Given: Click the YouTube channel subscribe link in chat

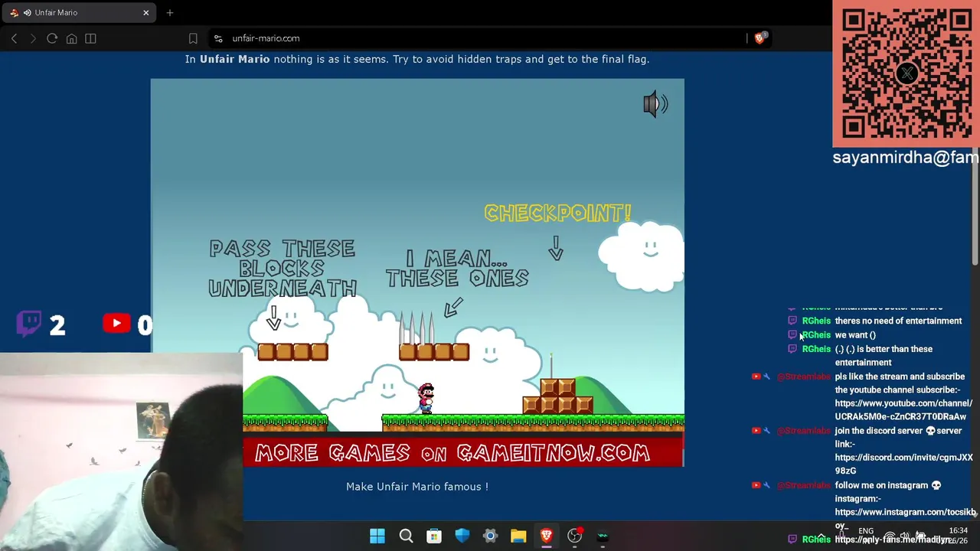Looking at the screenshot, I should tap(903, 410).
